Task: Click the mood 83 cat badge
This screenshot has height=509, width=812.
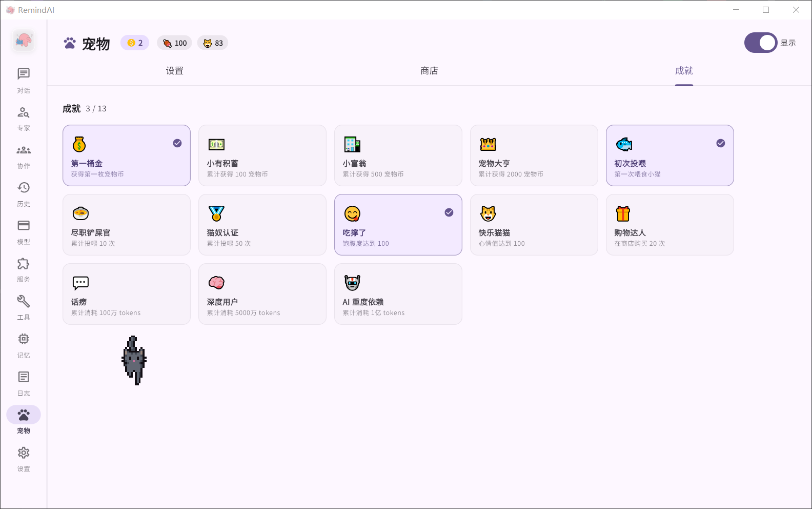Action: [213, 43]
